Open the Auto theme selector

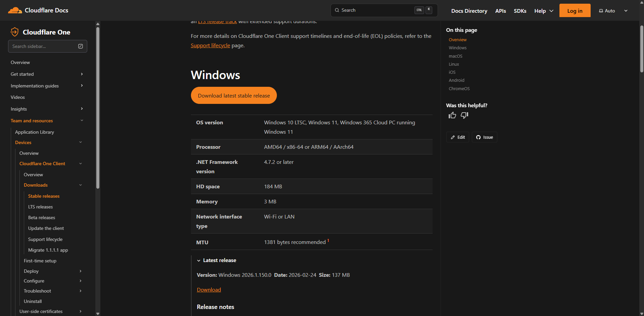click(613, 11)
